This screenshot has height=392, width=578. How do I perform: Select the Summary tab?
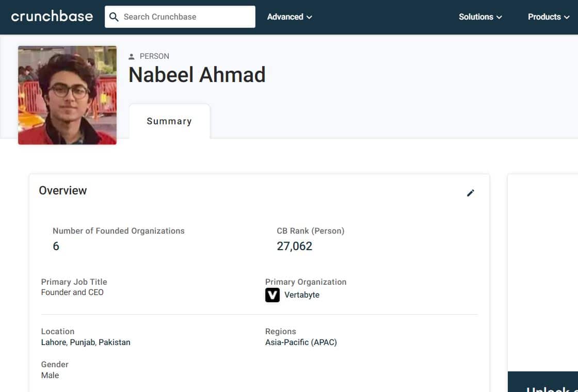point(169,121)
